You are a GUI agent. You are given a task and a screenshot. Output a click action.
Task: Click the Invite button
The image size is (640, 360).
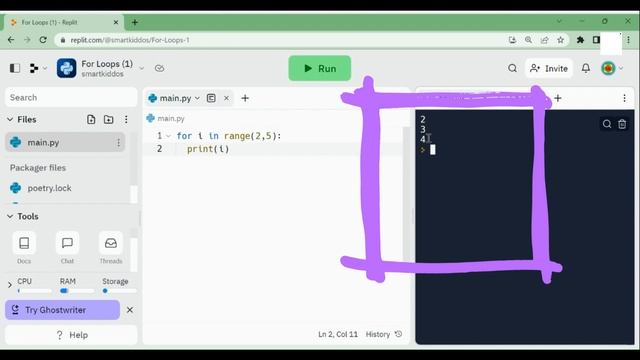(x=549, y=68)
